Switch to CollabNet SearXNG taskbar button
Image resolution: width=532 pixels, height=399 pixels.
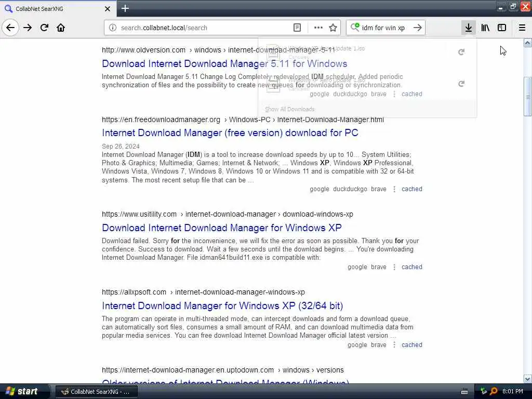coord(97,392)
